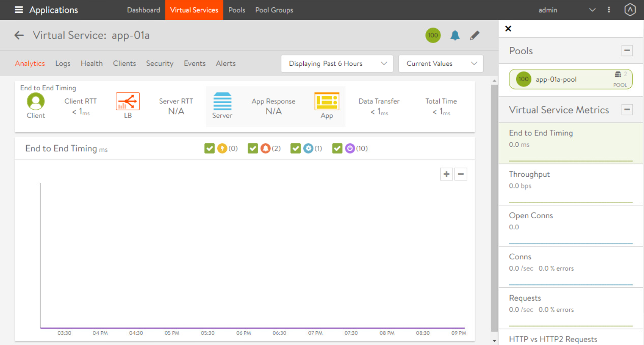644x345 pixels.
Task: Click the green 100 health score badge in the header
Action: point(433,35)
